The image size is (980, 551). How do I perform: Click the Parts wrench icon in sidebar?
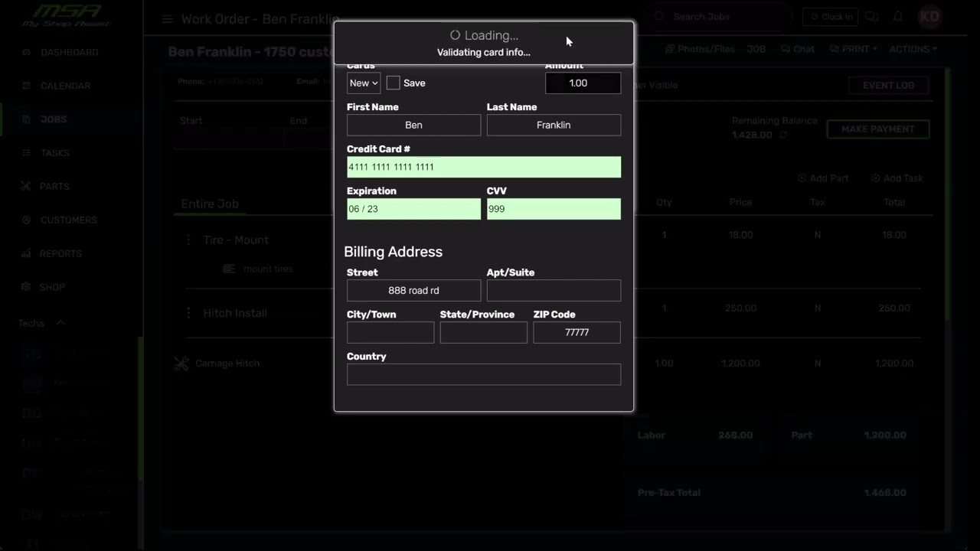pyautogui.click(x=26, y=186)
